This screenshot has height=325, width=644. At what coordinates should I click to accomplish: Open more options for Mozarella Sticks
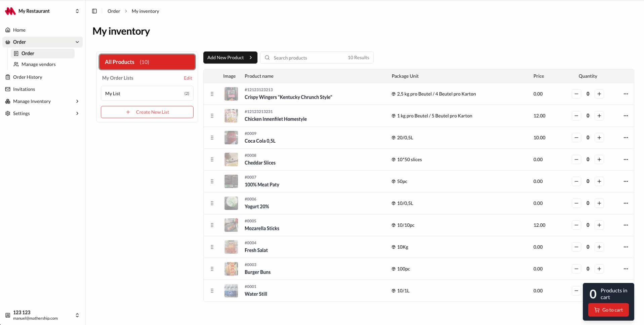[x=626, y=225]
